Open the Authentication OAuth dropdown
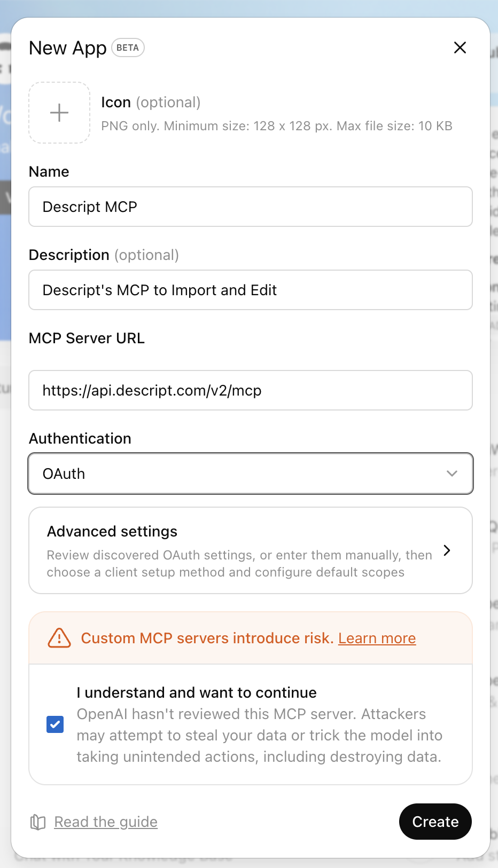 tap(251, 474)
